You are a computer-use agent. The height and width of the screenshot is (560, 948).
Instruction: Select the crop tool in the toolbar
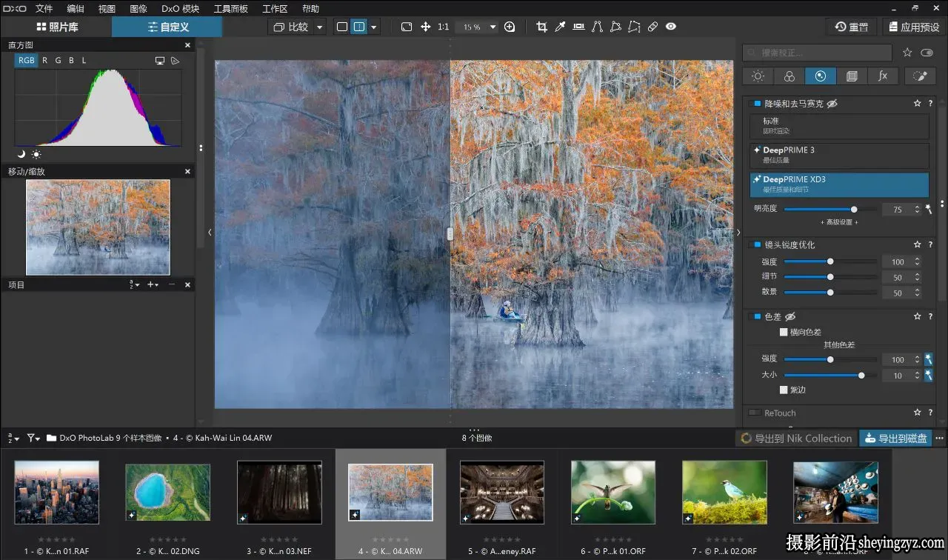[x=541, y=27]
